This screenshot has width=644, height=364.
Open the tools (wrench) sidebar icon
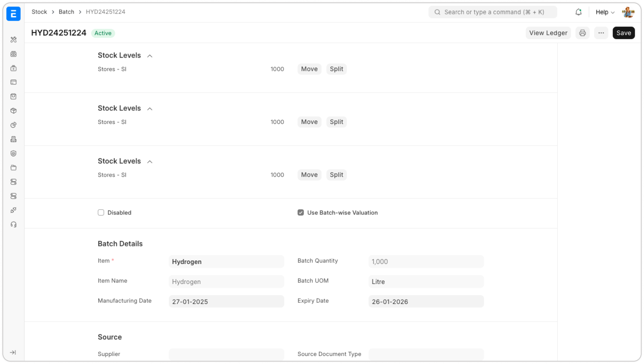coord(14,40)
